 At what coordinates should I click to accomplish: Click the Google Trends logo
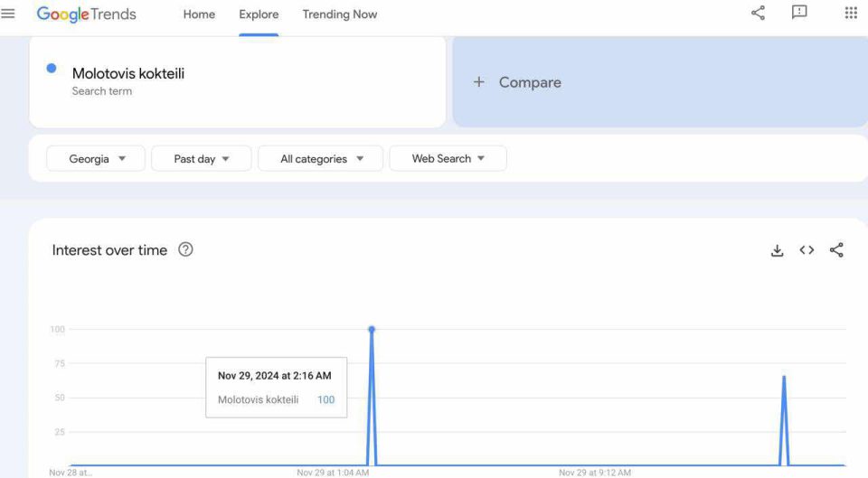coord(86,14)
